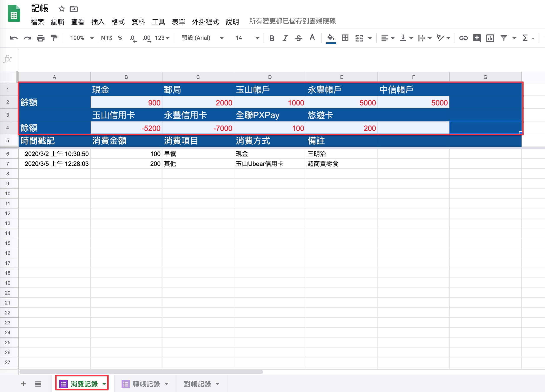The width and height of the screenshot is (545, 392).
Task: Open the functions (Σ) menu
Action: pos(528,38)
